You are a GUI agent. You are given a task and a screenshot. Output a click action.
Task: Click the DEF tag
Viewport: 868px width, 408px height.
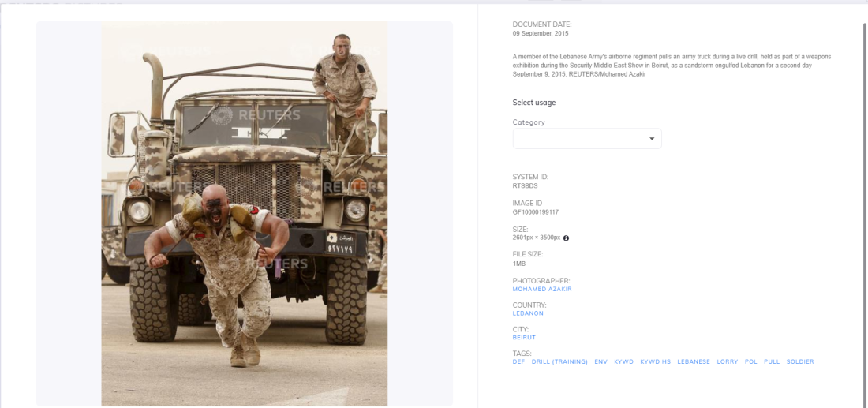pos(518,361)
